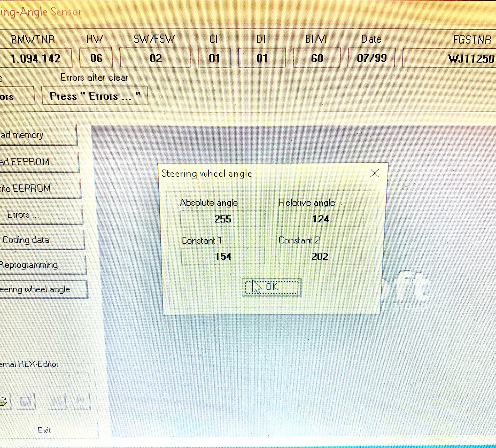The image size is (496, 448).
Task: Click the Exit button
Action: pos(44,430)
